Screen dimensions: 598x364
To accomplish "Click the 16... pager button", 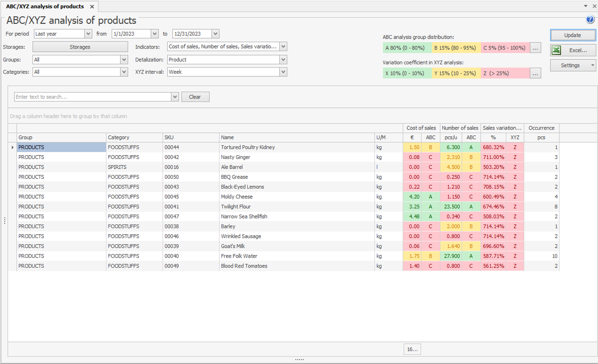I will click(412, 349).
